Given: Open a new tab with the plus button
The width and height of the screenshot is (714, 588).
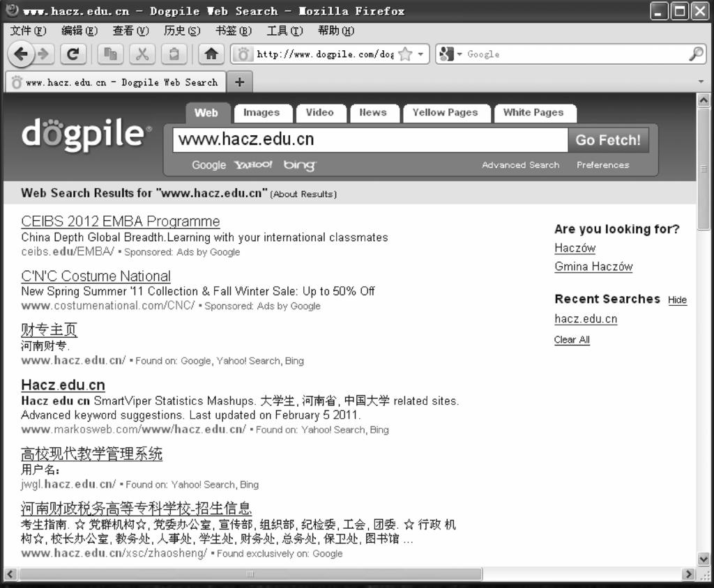Looking at the screenshot, I should (240, 82).
